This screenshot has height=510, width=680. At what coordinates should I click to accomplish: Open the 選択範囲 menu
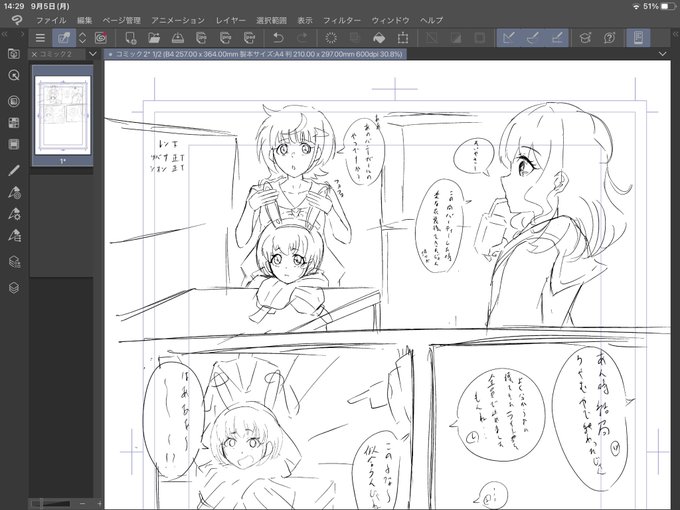click(271, 20)
